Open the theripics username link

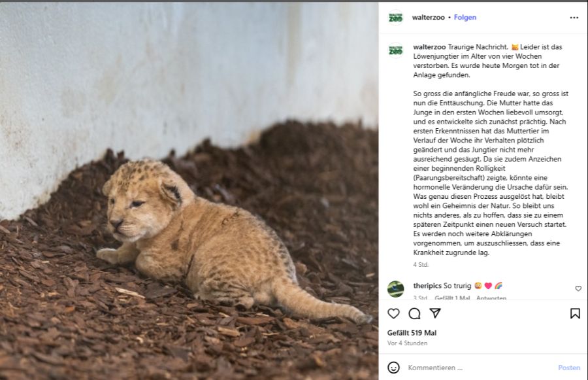click(x=427, y=286)
